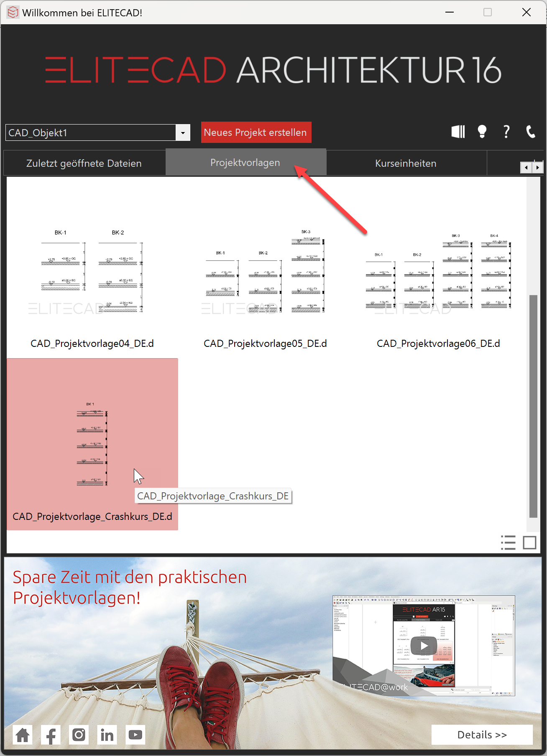Select CAD_Projektvorlage04_DE.d template thumbnail
Image resolution: width=547 pixels, height=756 pixels.
(x=92, y=272)
